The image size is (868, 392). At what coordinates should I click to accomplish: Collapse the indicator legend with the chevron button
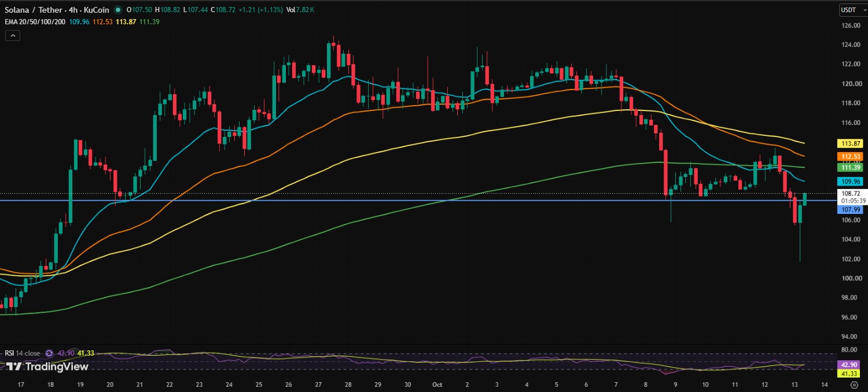tap(13, 35)
